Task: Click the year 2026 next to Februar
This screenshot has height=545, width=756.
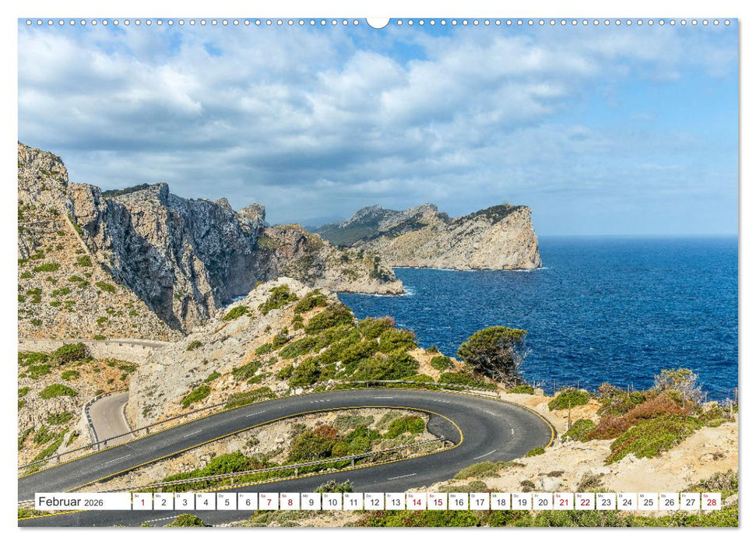Action: pyautogui.click(x=94, y=503)
